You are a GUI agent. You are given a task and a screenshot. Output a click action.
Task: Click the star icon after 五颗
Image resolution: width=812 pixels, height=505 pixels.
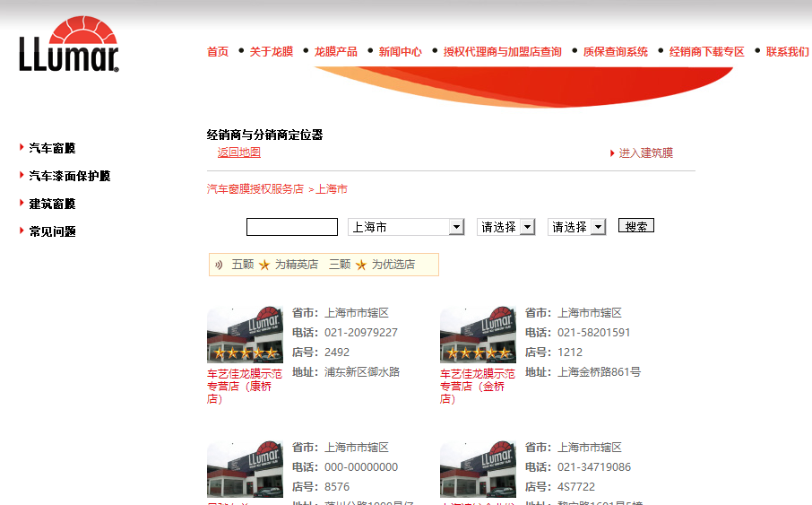coord(264,265)
